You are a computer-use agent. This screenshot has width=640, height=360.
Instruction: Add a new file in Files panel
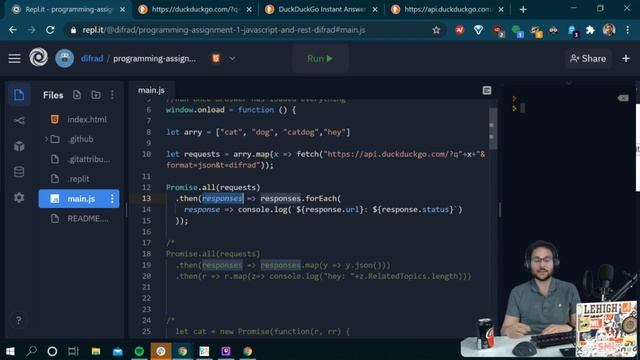coord(77,95)
